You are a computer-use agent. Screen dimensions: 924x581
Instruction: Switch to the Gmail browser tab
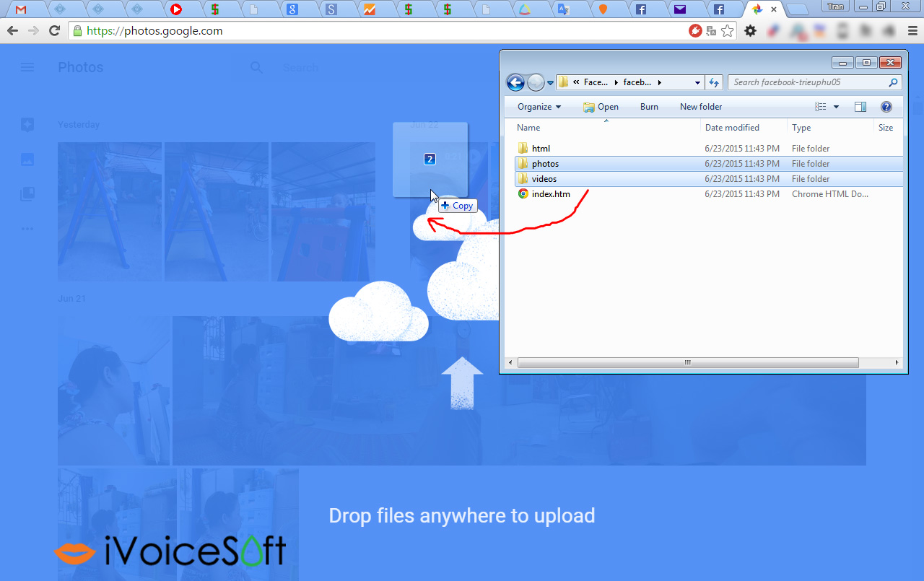click(22, 9)
